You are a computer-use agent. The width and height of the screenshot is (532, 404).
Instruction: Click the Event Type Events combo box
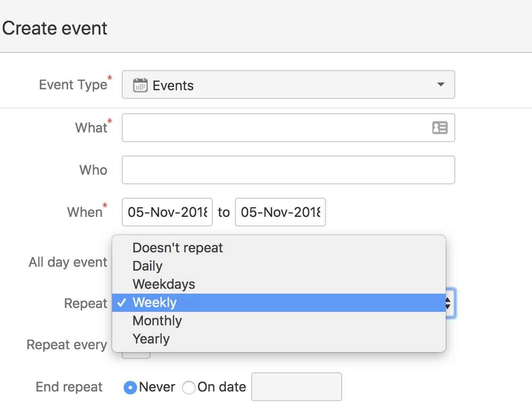point(288,85)
